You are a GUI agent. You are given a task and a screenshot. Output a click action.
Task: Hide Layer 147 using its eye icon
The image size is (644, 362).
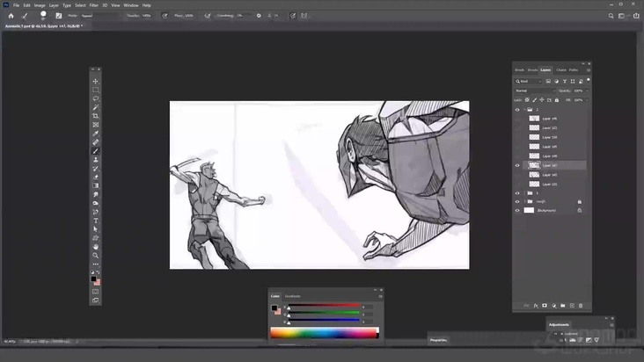coord(517,165)
